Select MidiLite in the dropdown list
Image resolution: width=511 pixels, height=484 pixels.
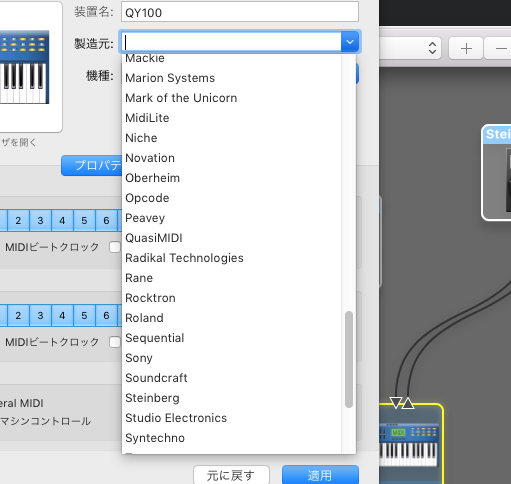(232, 118)
